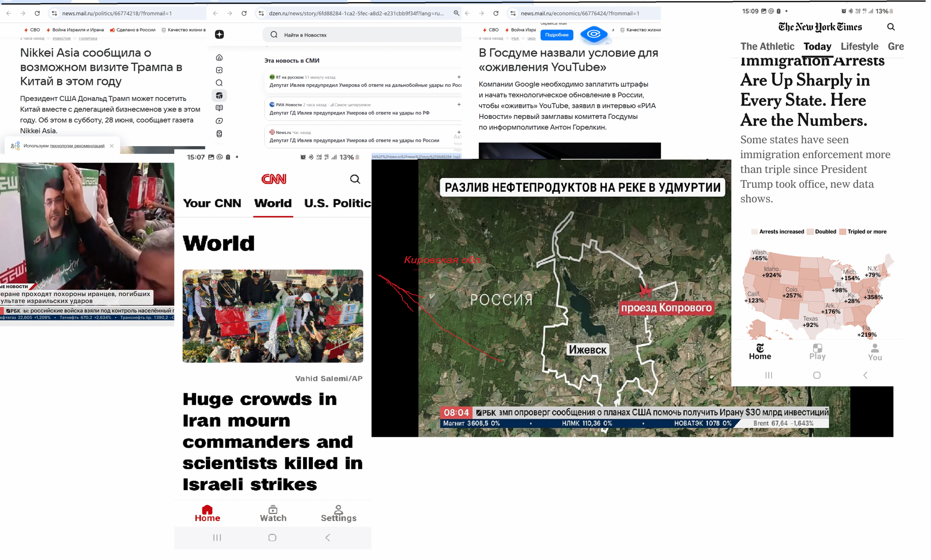Open the Dzen sidebar round video play icon
Viewport: 931px width, 560px height.
219,121
